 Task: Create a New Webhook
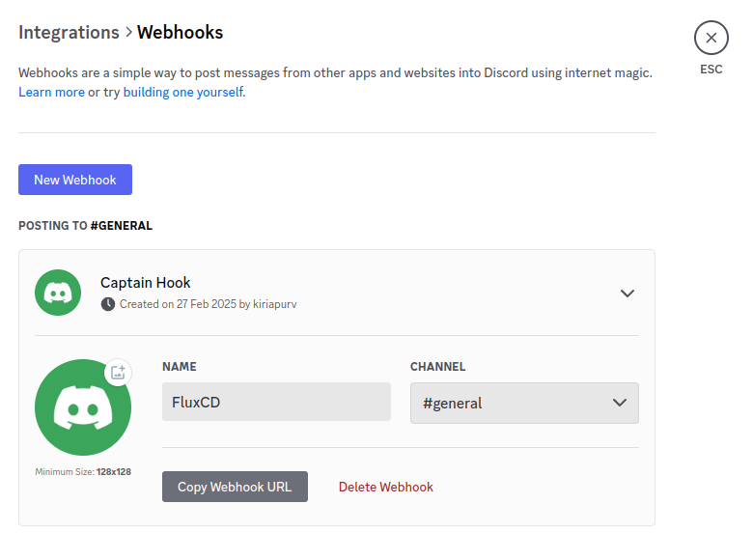click(x=75, y=180)
